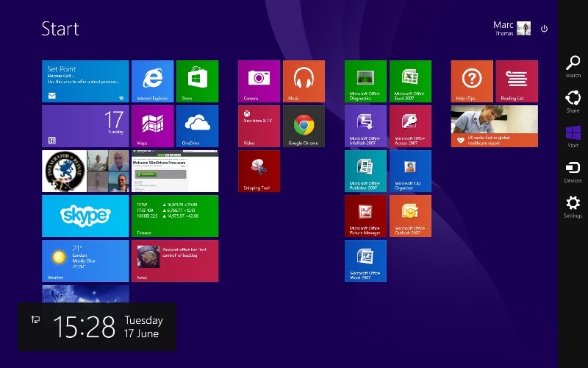
Task: Open the People tile with contact photos
Action: coord(85,171)
